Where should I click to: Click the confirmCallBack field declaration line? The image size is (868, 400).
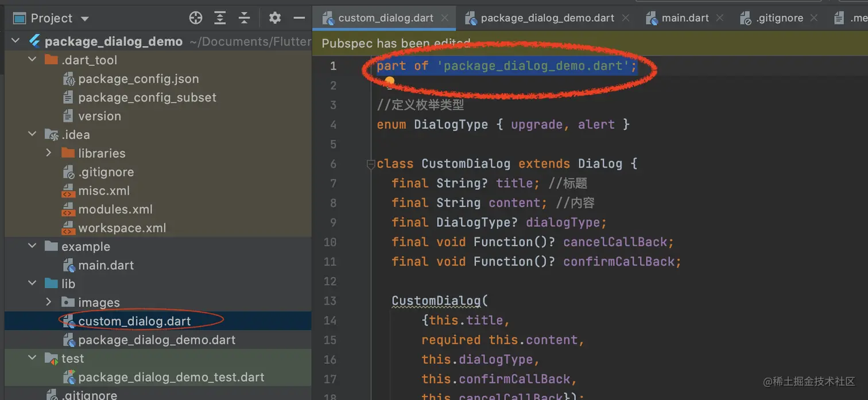click(536, 262)
